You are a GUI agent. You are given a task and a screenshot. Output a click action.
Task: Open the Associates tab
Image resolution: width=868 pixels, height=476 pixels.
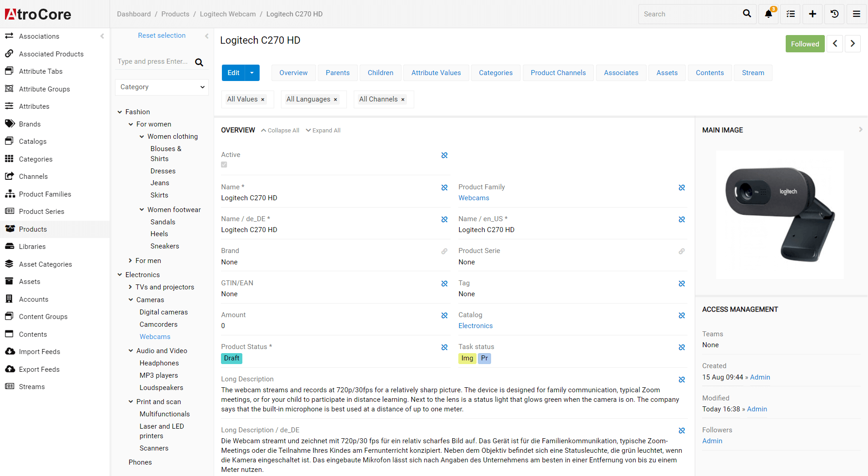(x=621, y=73)
